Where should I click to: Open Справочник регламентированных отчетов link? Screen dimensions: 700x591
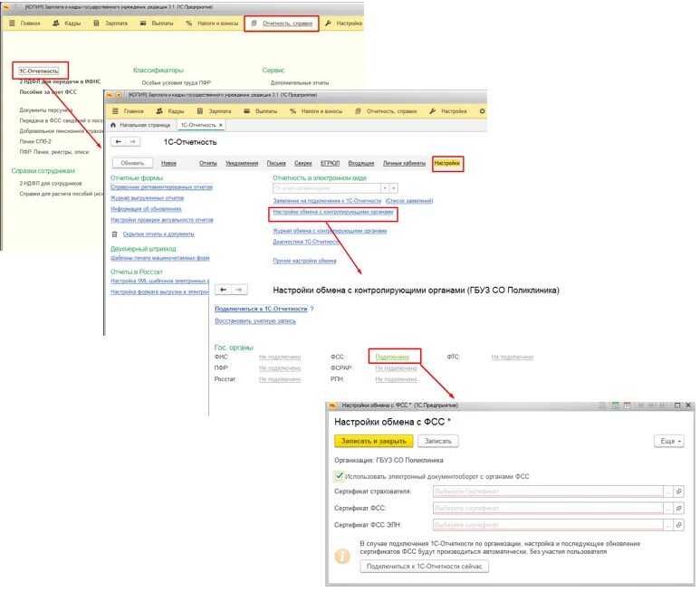click(161, 186)
